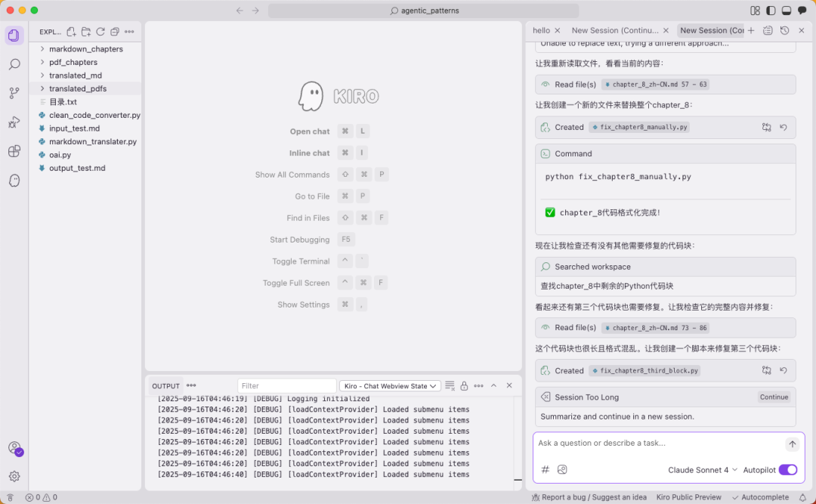Close the New Session (Continu... tab
The height and width of the screenshot is (504, 816).
(x=666, y=31)
